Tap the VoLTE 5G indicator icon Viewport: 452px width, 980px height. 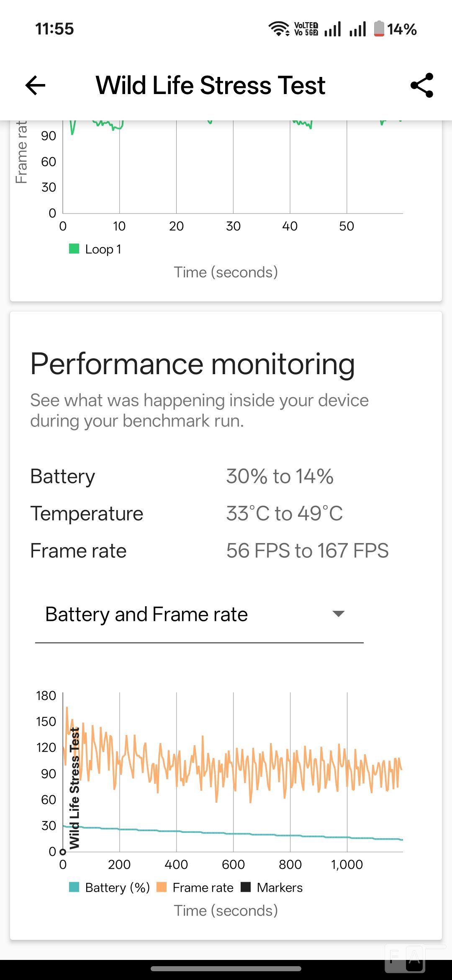click(306, 29)
